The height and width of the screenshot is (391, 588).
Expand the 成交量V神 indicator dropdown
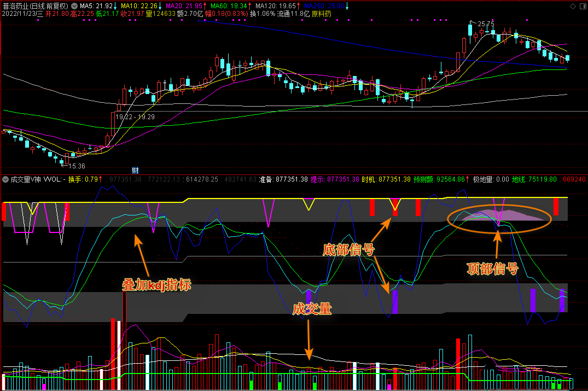[5, 179]
